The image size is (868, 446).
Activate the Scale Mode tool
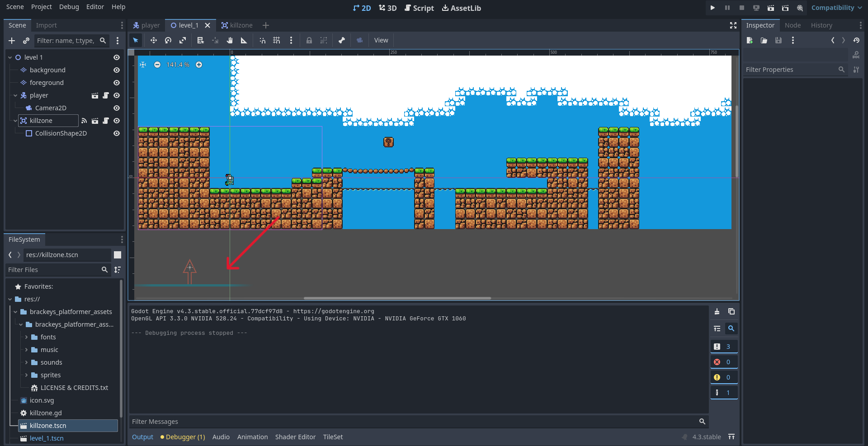[x=183, y=40]
